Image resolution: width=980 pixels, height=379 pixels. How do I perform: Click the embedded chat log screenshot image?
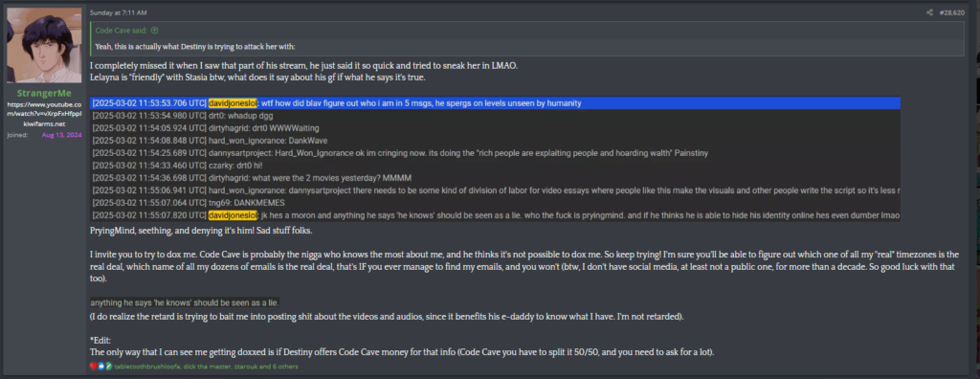tap(496, 160)
